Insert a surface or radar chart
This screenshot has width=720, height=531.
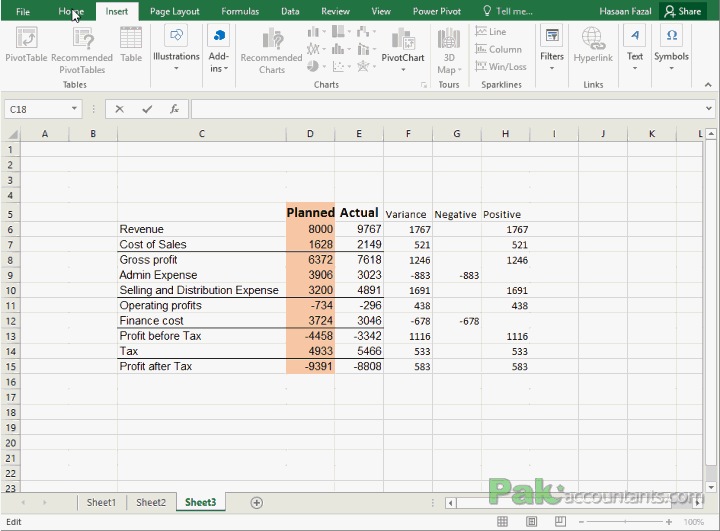coord(366,66)
